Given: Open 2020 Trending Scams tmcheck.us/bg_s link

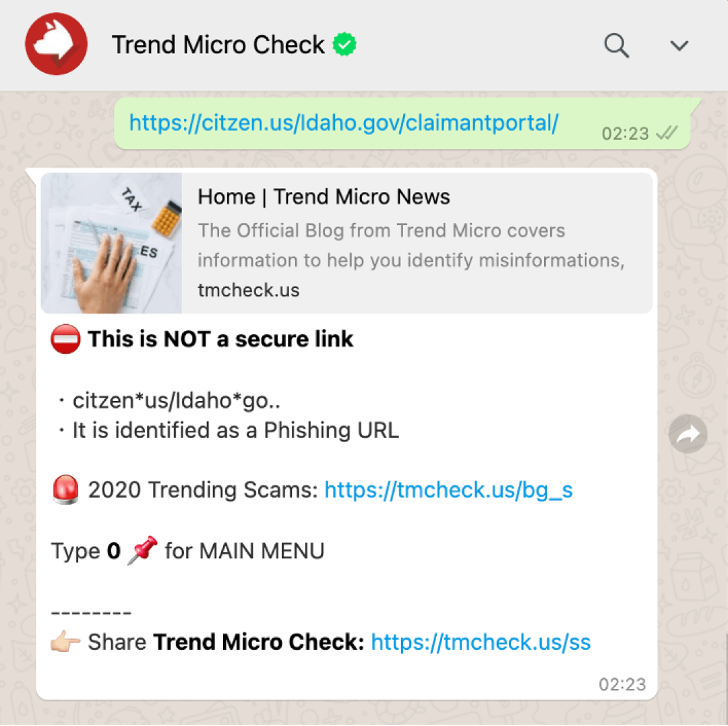Looking at the screenshot, I should [448, 489].
